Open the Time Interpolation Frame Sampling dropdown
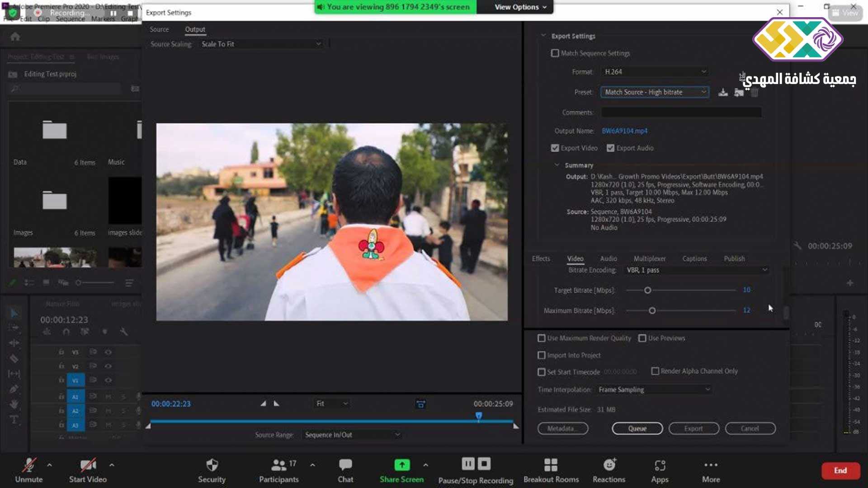This screenshot has height=488, width=868. 654,389
